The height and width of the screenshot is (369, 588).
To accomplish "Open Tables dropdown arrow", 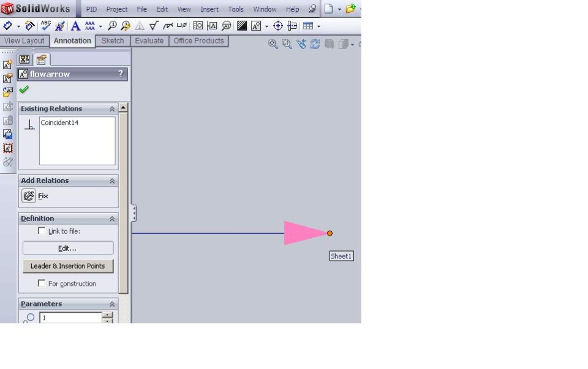I will 318,26.
